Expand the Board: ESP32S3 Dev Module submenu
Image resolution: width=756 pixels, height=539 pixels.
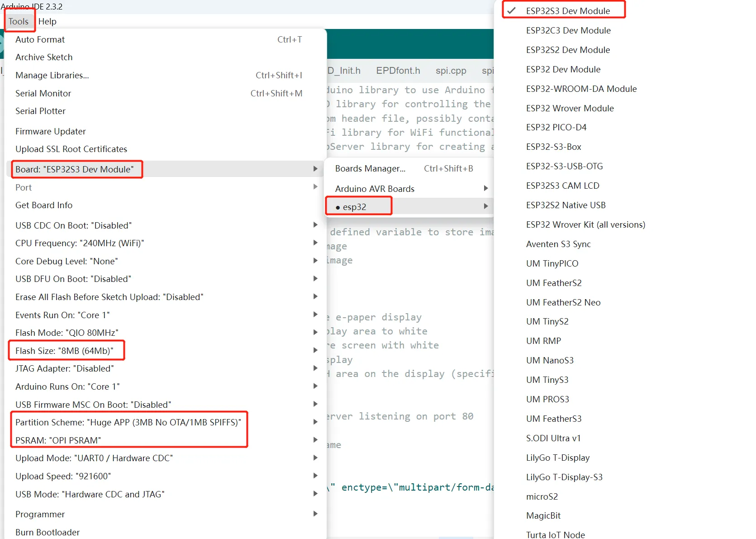click(x=75, y=169)
